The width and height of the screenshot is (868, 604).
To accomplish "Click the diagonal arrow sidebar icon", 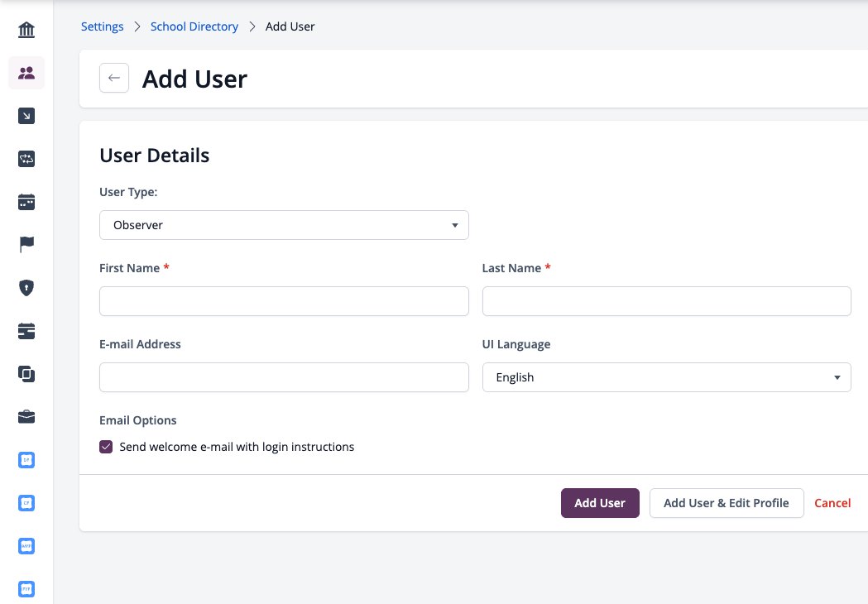I will click(26, 116).
